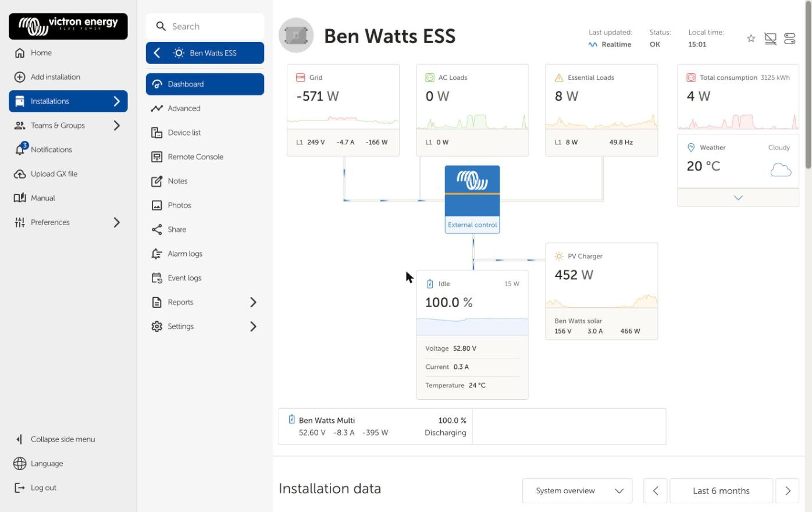Open the Share menu item
This screenshot has width=812, height=512.
point(205,230)
